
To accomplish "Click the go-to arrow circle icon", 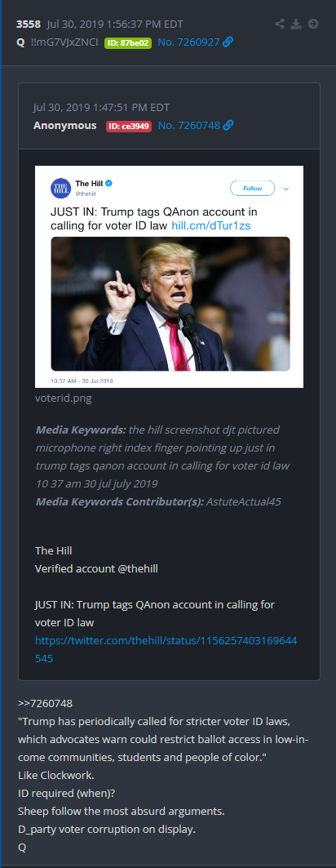I will (313, 24).
